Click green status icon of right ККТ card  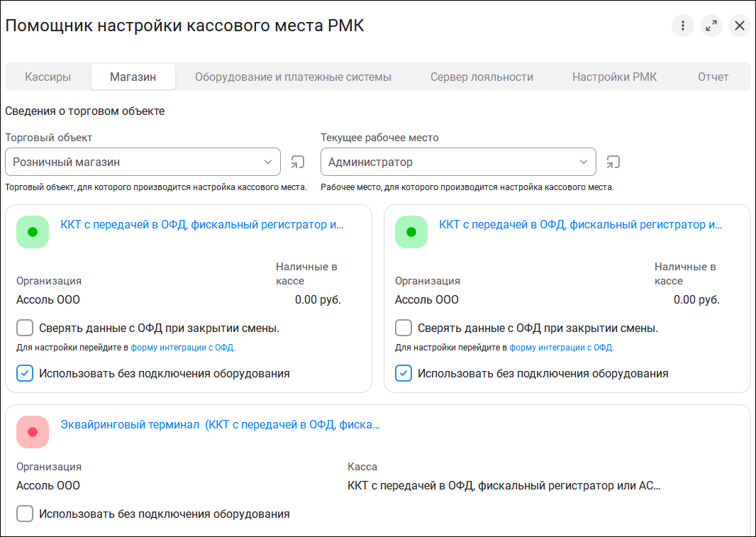point(411,232)
